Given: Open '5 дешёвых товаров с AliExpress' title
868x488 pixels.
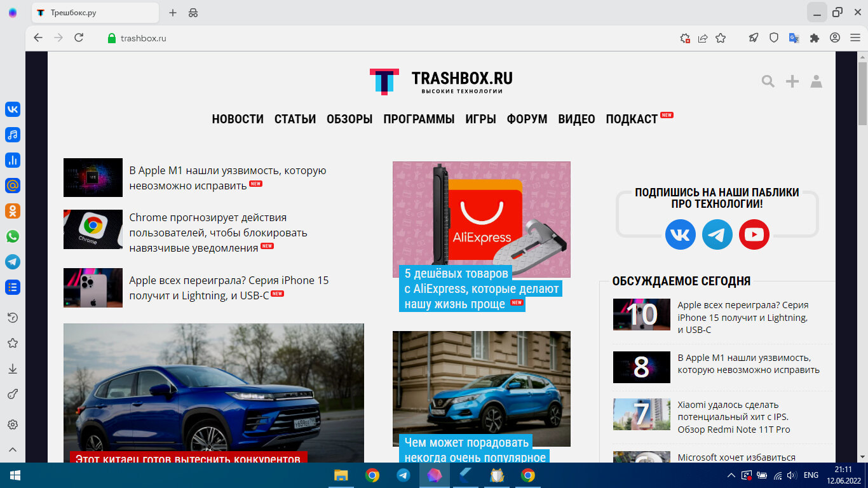Looking at the screenshot, I should 481,288.
